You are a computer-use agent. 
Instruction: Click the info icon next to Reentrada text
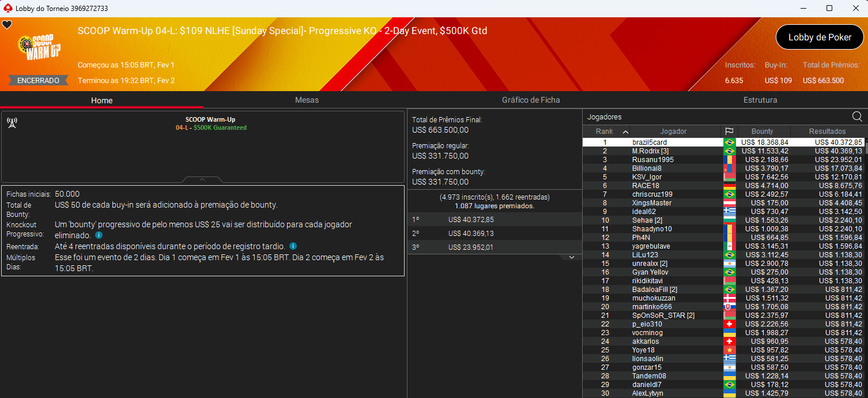pos(293,245)
